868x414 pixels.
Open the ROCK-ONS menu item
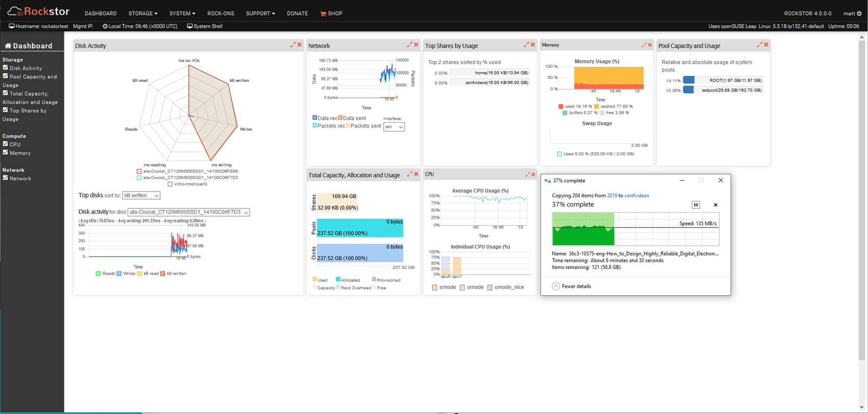click(221, 14)
